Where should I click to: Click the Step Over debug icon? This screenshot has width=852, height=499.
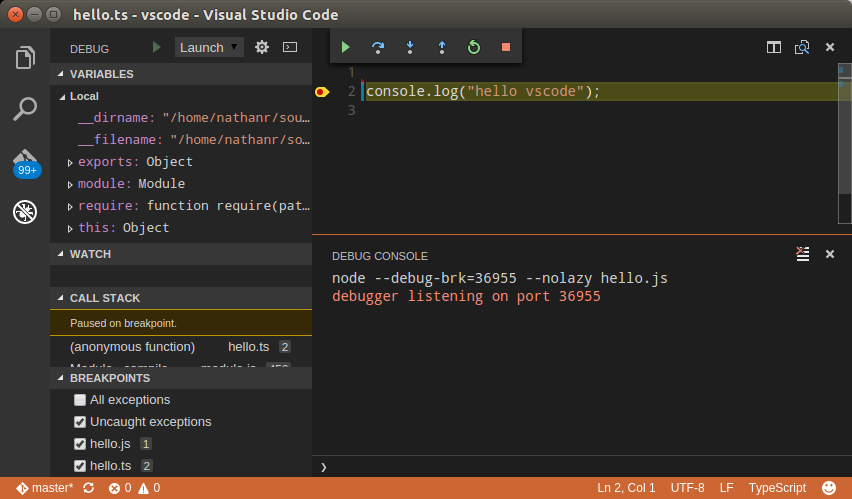[x=378, y=47]
